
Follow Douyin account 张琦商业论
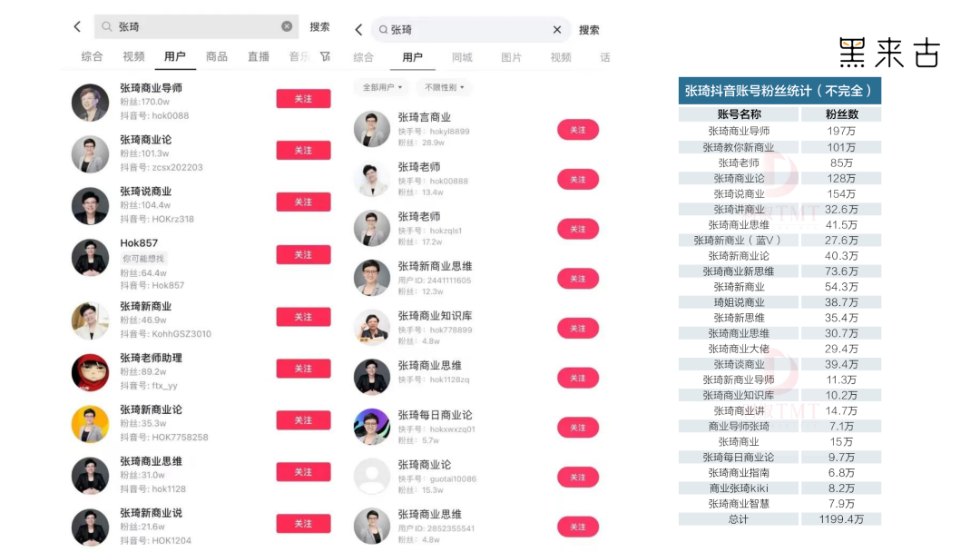303,150
